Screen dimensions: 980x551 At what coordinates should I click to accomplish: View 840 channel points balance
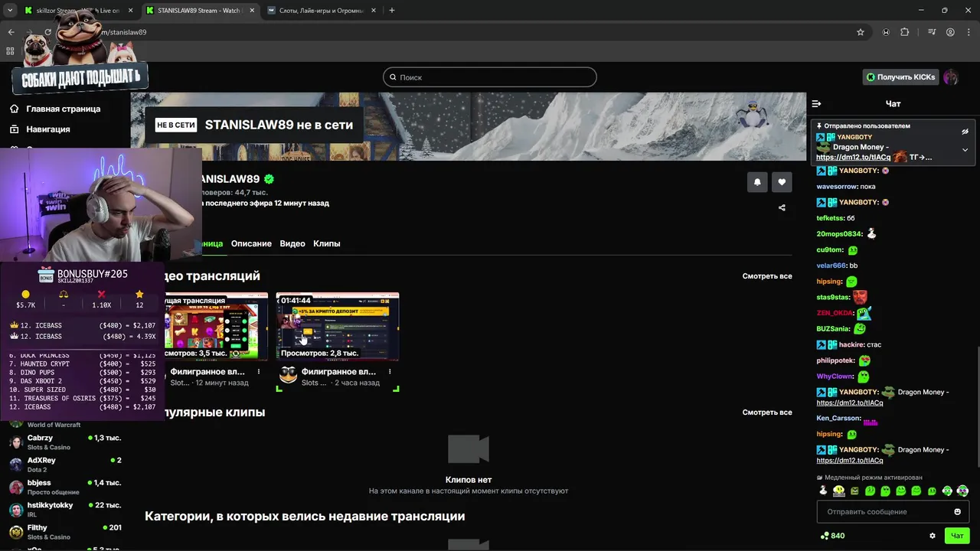[832, 536]
